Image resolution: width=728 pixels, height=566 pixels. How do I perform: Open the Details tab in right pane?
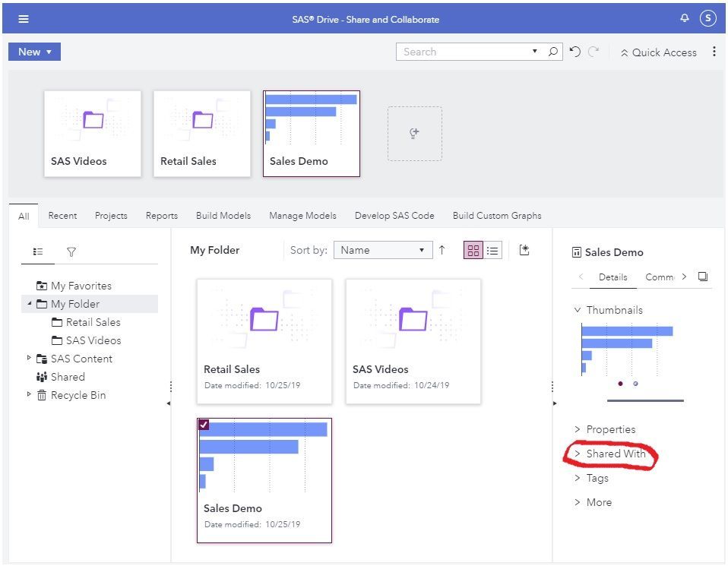[612, 277]
